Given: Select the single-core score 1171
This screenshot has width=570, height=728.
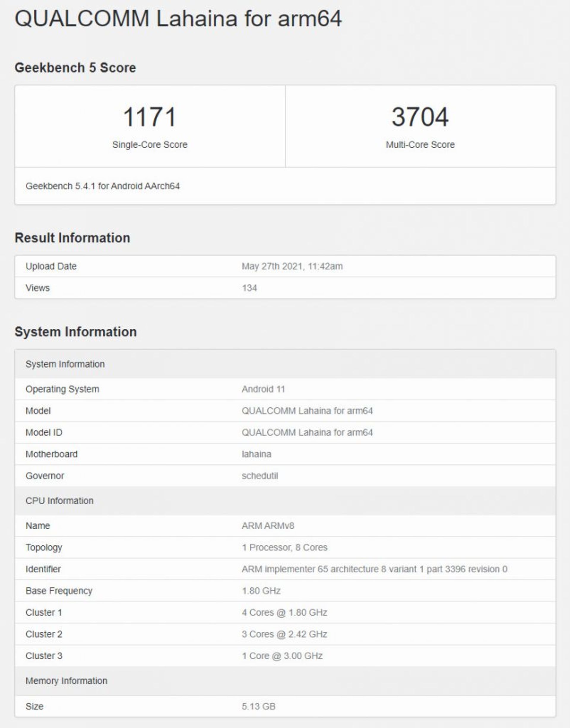Looking at the screenshot, I should pyautogui.click(x=150, y=117).
